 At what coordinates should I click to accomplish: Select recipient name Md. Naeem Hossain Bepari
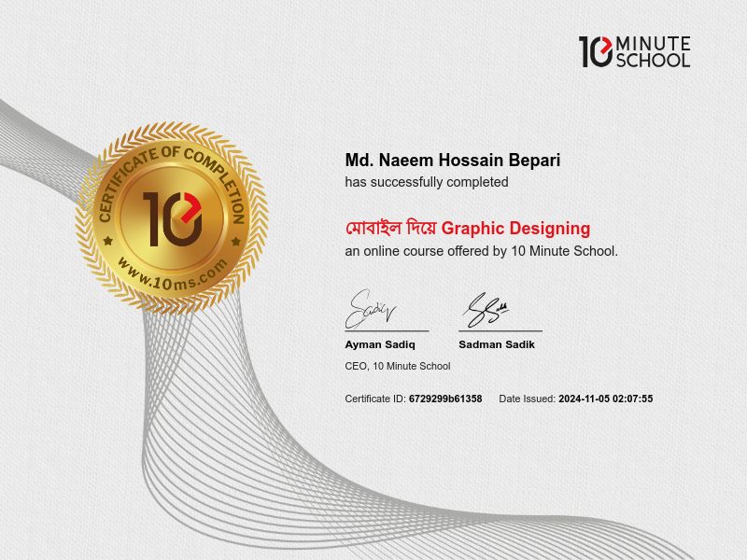coord(453,161)
